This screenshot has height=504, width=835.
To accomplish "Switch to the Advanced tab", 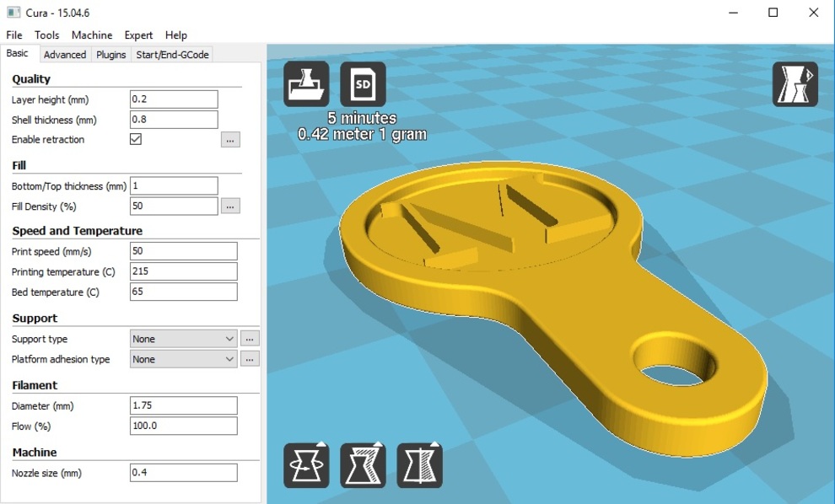I will click(x=65, y=55).
